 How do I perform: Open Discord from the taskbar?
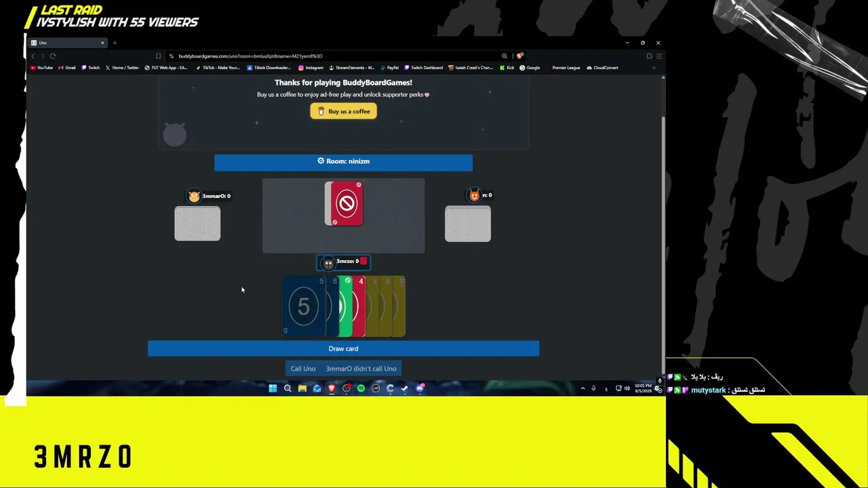coord(420,388)
